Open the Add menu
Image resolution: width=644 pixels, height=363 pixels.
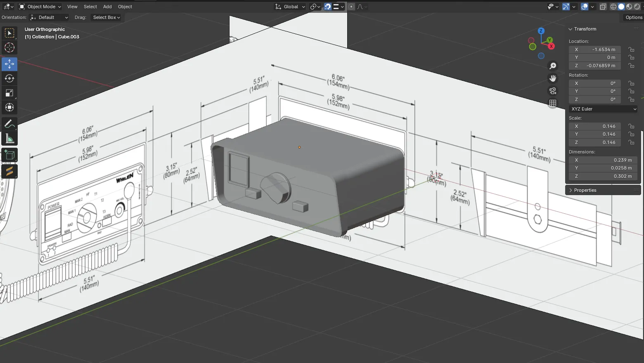107,7
